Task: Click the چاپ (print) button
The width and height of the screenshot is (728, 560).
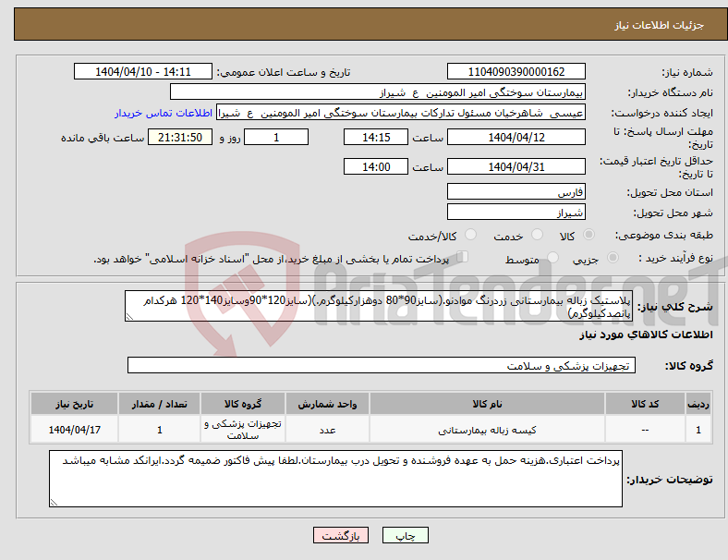Action: 405,535
